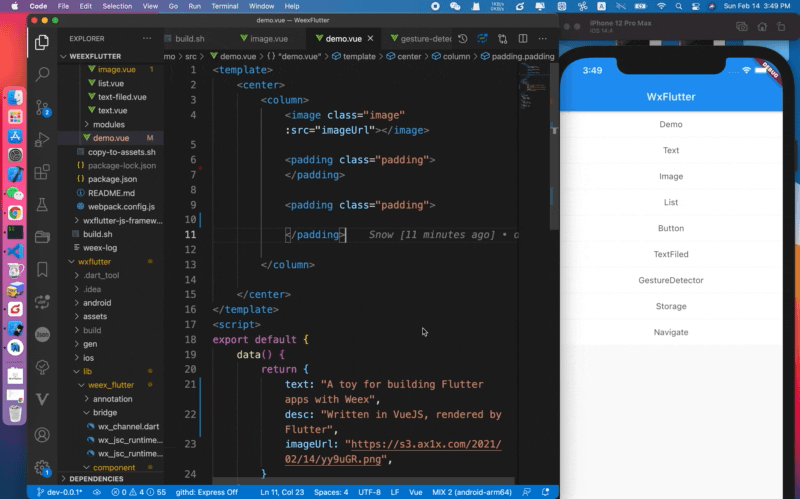Open editor More Actions ellipsis
Viewport: 800px width, 499px height.
[x=542, y=39]
